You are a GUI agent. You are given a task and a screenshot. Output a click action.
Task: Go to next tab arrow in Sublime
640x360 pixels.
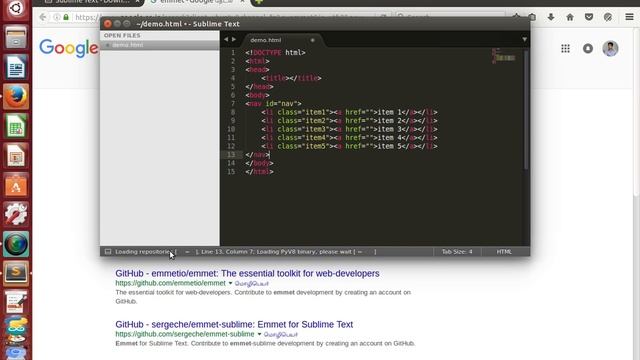pos(234,40)
